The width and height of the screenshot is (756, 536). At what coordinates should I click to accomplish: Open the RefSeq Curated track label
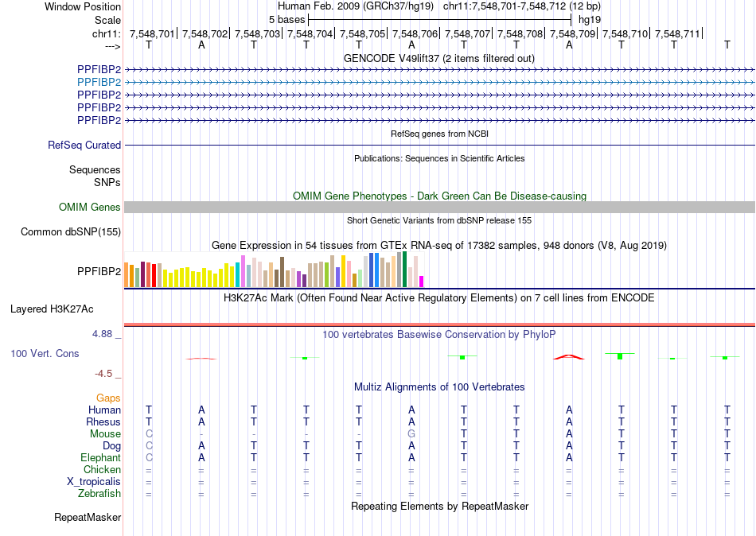pyautogui.click(x=84, y=145)
